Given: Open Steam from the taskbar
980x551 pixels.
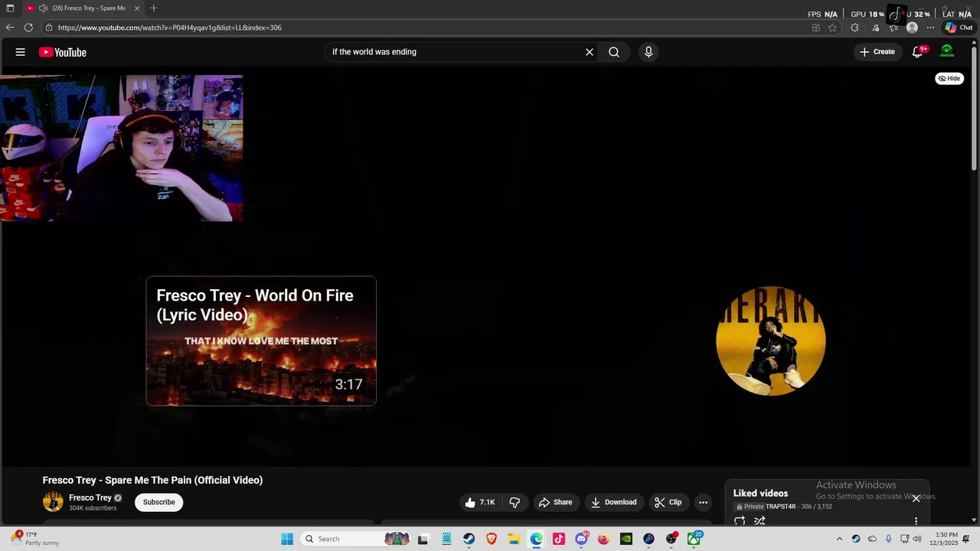Looking at the screenshot, I should coord(469,539).
